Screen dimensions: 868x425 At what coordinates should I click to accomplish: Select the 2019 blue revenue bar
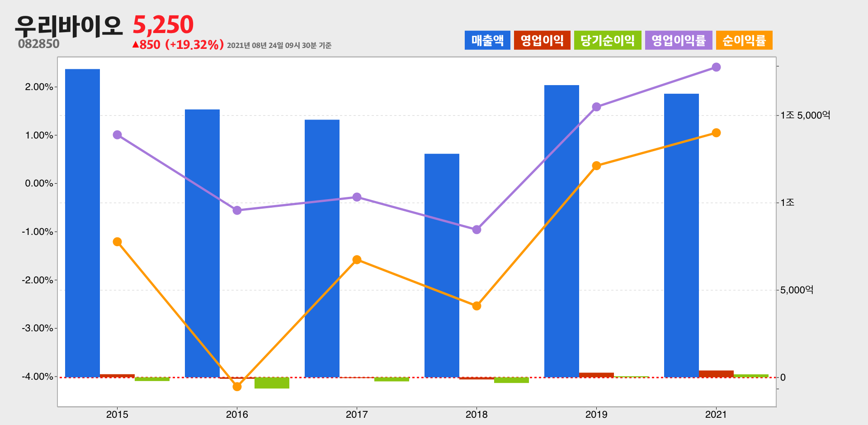tap(561, 231)
